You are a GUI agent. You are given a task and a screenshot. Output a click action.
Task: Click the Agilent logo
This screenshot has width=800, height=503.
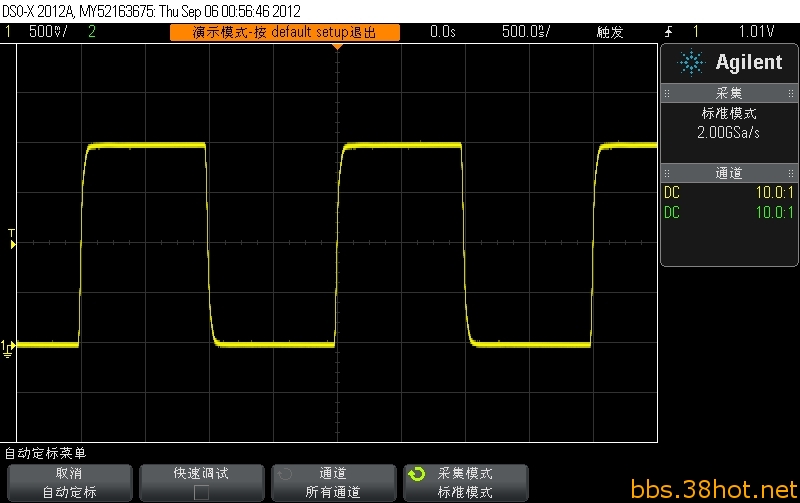point(729,63)
